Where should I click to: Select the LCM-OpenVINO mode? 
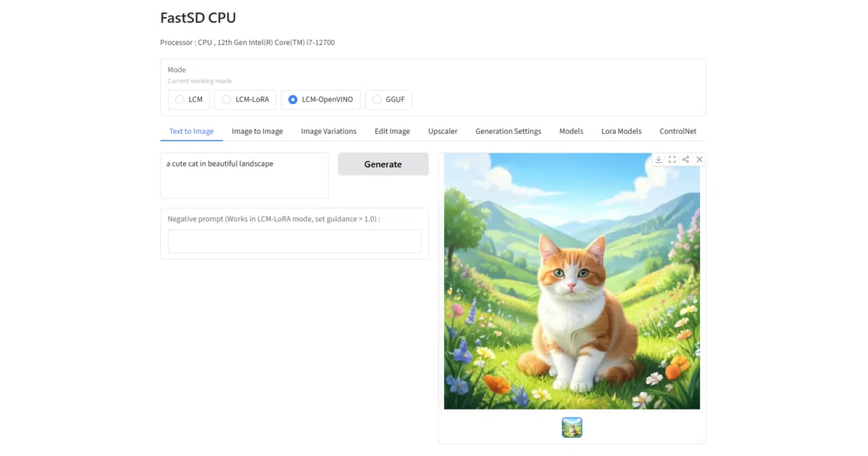click(x=320, y=100)
